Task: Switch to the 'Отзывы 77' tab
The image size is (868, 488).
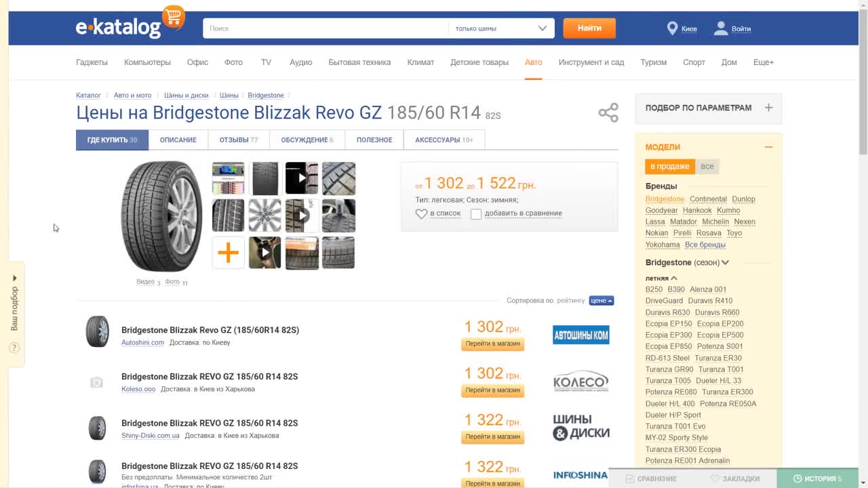Action: (x=239, y=140)
